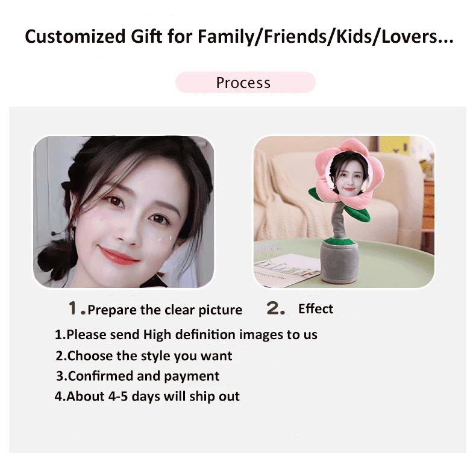Screen dimensions: 476x456
Task: Click Please send High definition images line
Action: pyautogui.click(x=186, y=335)
